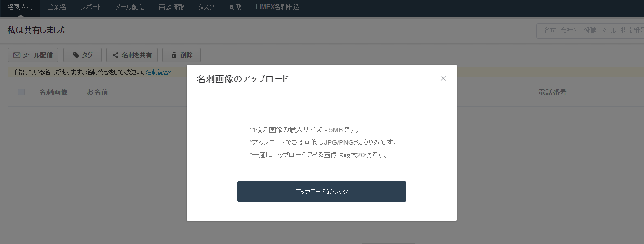This screenshot has width=644, height=244.
Task: Click the 電話番号 column header
Action: pyautogui.click(x=552, y=92)
